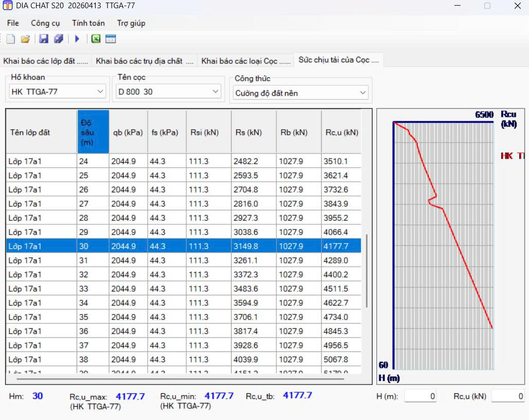Image resolution: width=529 pixels, height=420 pixels.
Task: Click the H (m) input field
Action: click(x=420, y=396)
